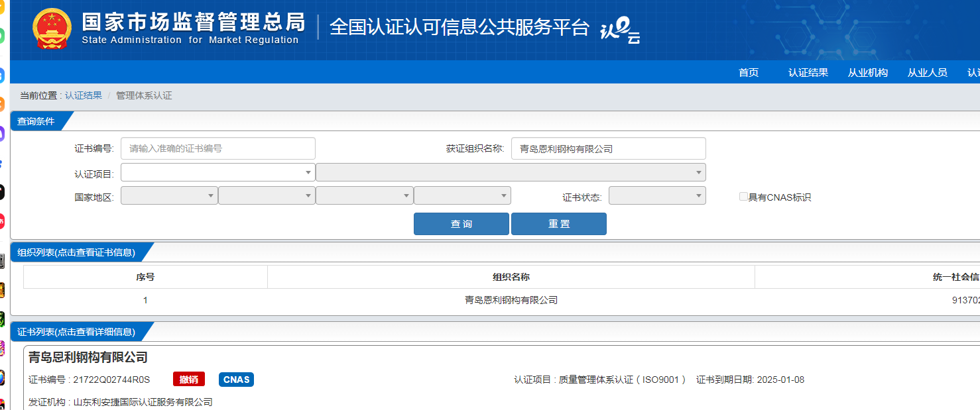Open the 从业机构 navigation item
This screenshot has height=410, width=980.
(868, 73)
